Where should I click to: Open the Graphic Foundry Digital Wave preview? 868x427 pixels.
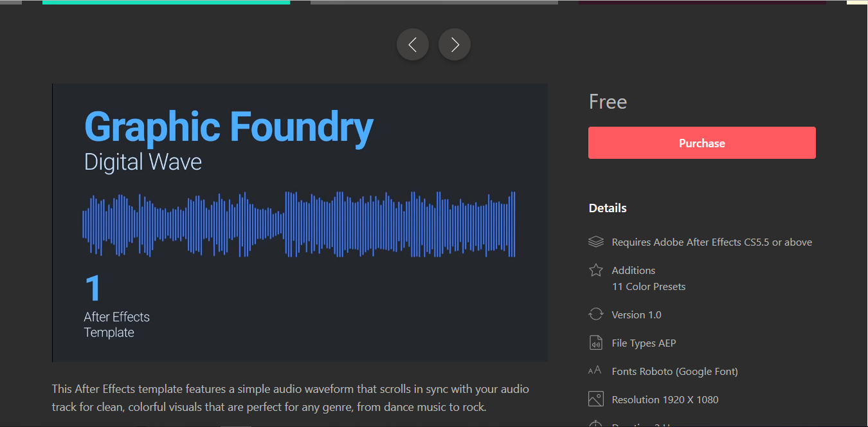click(300, 223)
